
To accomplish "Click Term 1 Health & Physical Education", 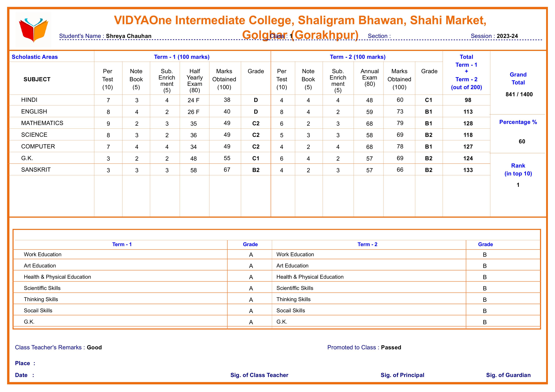I will pyautogui.click(x=57, y=277).
